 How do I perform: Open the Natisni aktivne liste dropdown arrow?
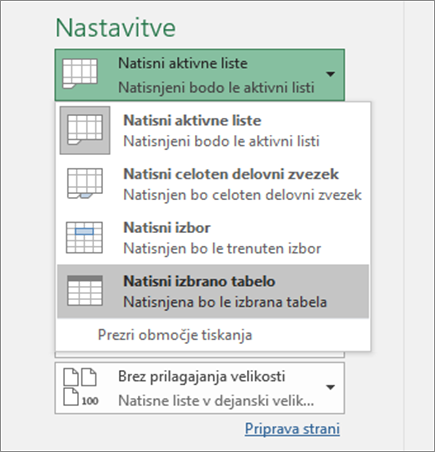[x=330, y=74]
